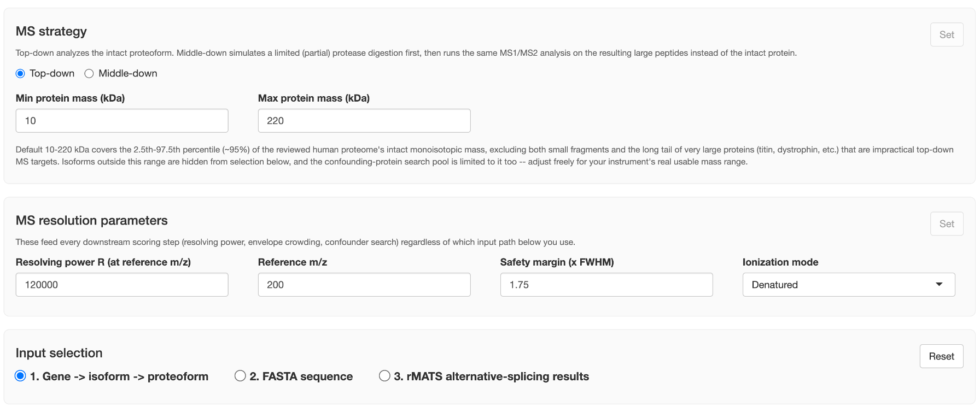Open the Ionization mode dropdown
Viewport: 980px width, 412px height.
[x=849, y=285]
